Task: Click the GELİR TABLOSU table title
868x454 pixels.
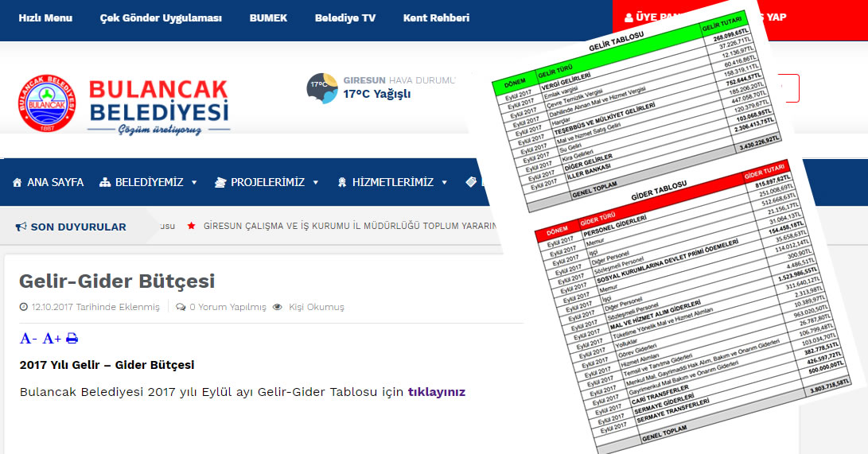Action: coord(616,42)
